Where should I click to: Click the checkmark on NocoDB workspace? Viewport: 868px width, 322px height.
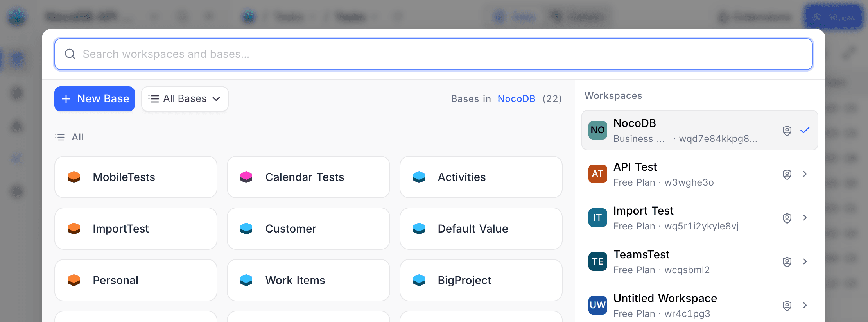[x=805, y=130]
